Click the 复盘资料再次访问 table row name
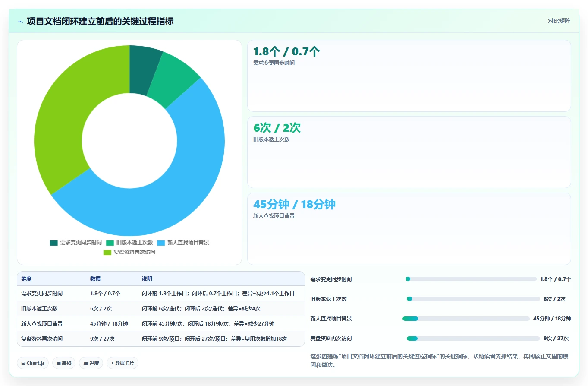 pyautogui.click(x=42, y=339)
